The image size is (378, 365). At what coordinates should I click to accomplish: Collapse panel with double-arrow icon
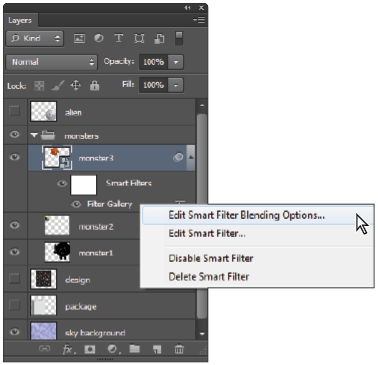point(188,8)
